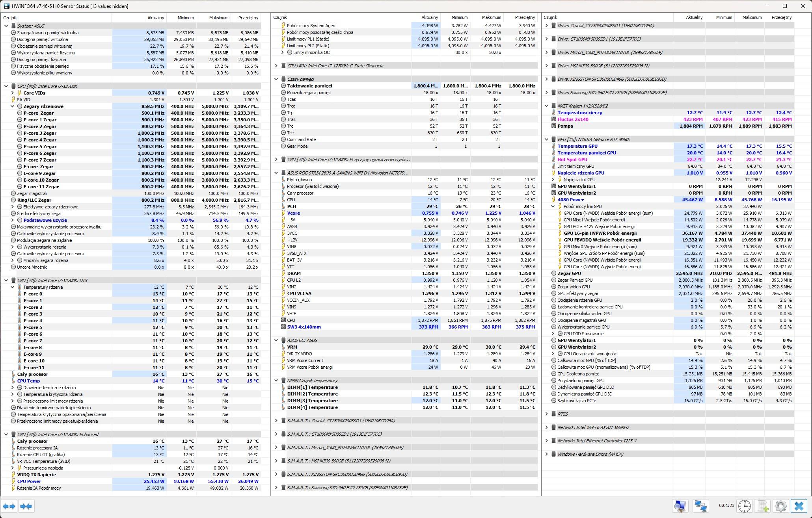Collapse the Zegary rdzeniowe tree node
The height and width of the screenshot is (518, 812).
pyautogui.click(x=13, y=106)
